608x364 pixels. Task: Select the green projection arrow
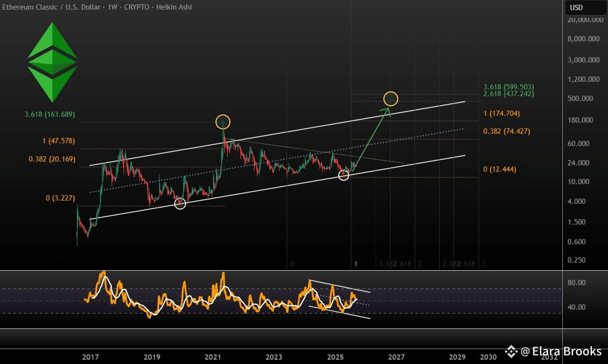[371, 139]
